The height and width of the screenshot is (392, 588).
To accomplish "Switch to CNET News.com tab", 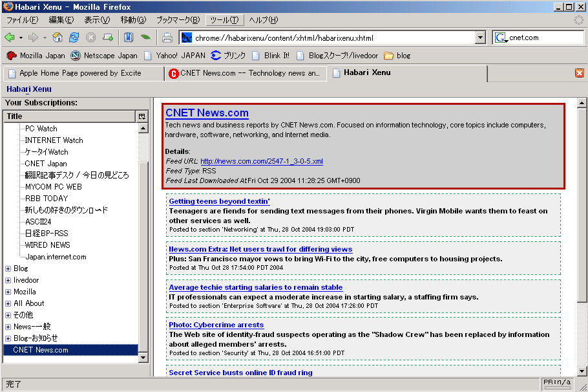I will [246, 73].
